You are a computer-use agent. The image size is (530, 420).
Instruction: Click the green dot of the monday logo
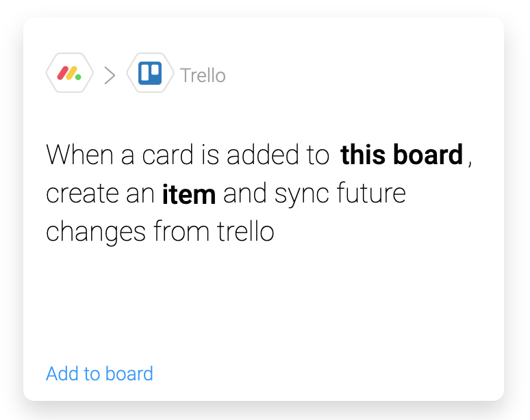(x=78, y=77)
